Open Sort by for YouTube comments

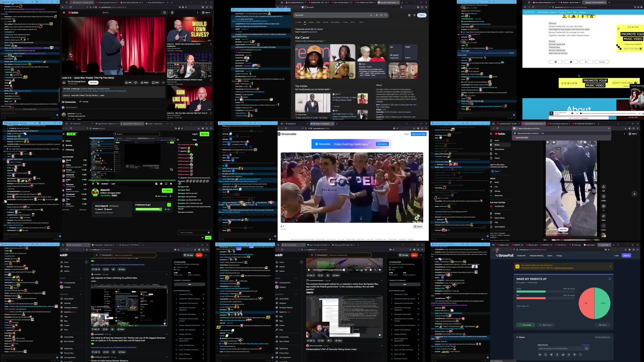(84, 102)
